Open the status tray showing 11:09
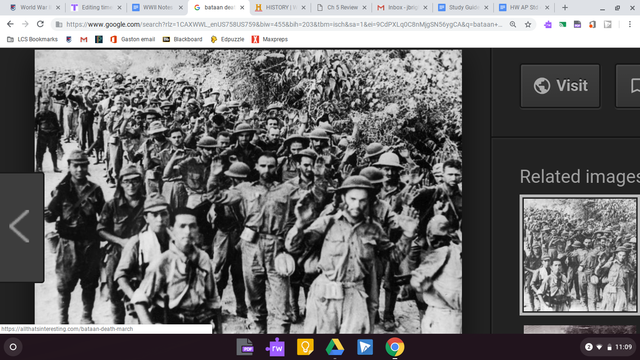The height and width of the screenshot is (360, 640). [607, 347]
